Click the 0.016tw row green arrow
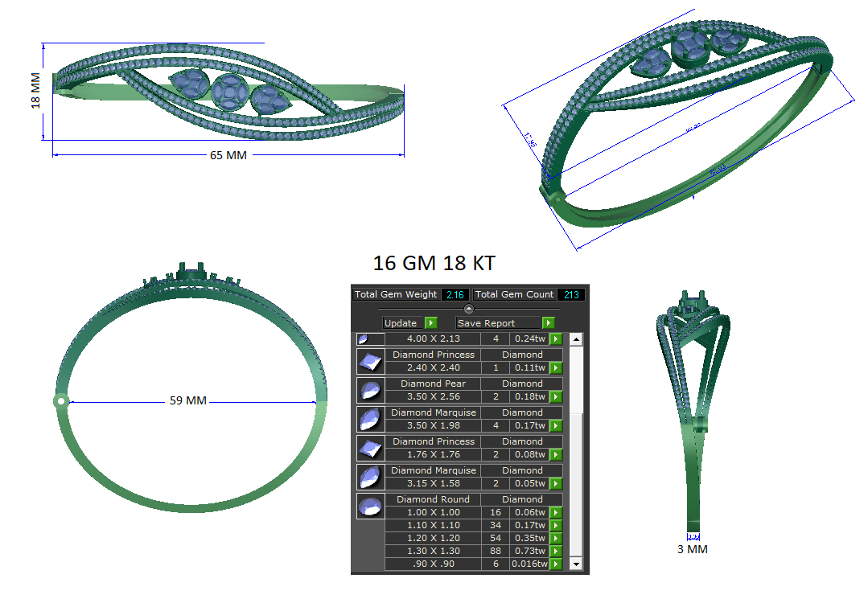The height and width of the screenshot is (599, 868). tap(556, 564)
